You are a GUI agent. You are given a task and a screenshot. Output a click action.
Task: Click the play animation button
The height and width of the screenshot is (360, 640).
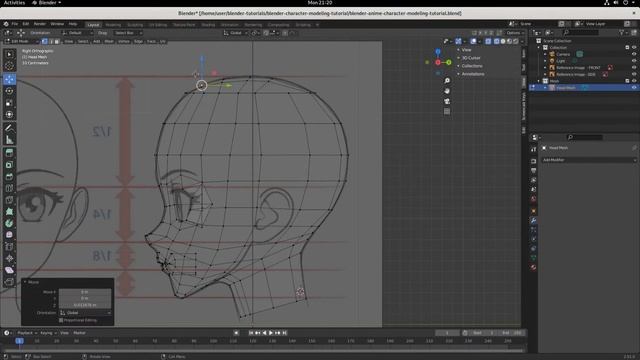(271, 333)
